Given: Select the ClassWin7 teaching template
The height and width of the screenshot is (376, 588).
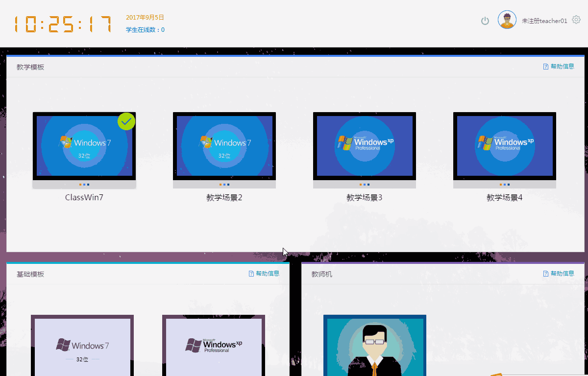Looking at the screenshot, I should click(x=84, y=150).
